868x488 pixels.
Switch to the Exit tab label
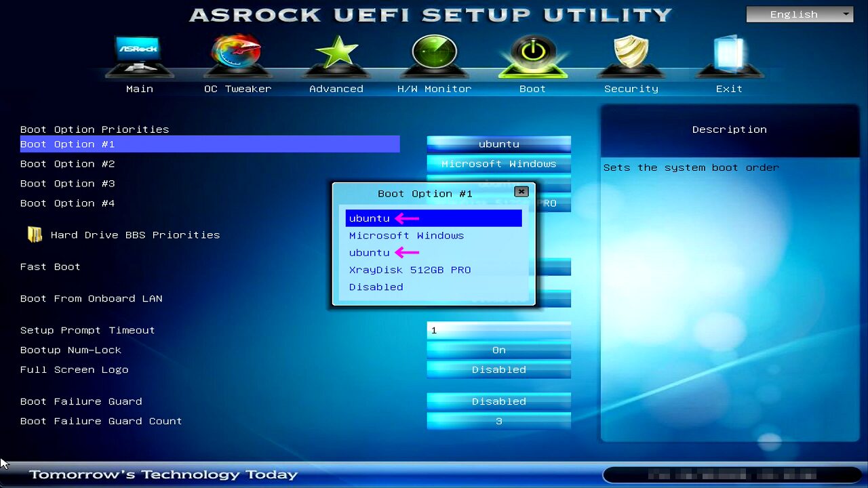[729, 89]
